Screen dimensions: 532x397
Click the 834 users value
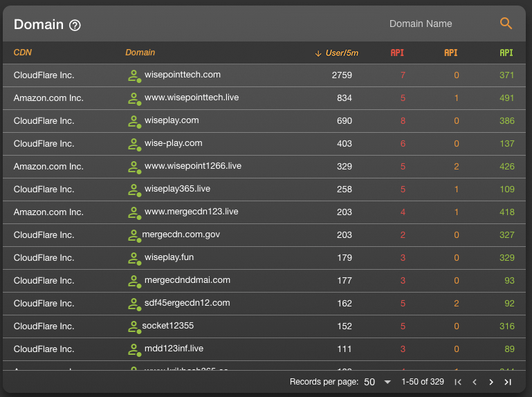(x=345, y=98)
